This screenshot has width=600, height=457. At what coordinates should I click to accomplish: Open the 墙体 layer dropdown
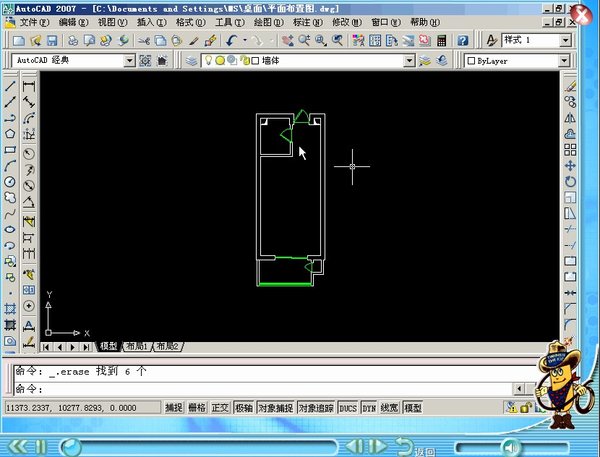pos(409,60)
